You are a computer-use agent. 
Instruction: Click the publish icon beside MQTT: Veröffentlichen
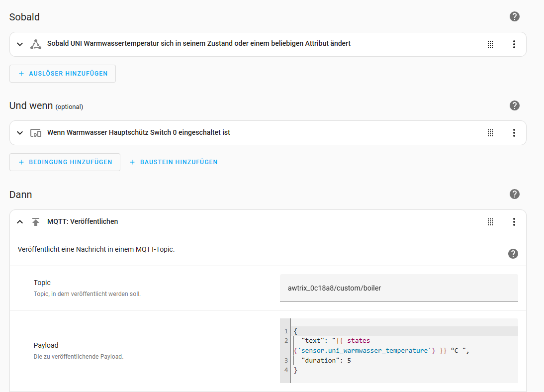coord(36,222)
